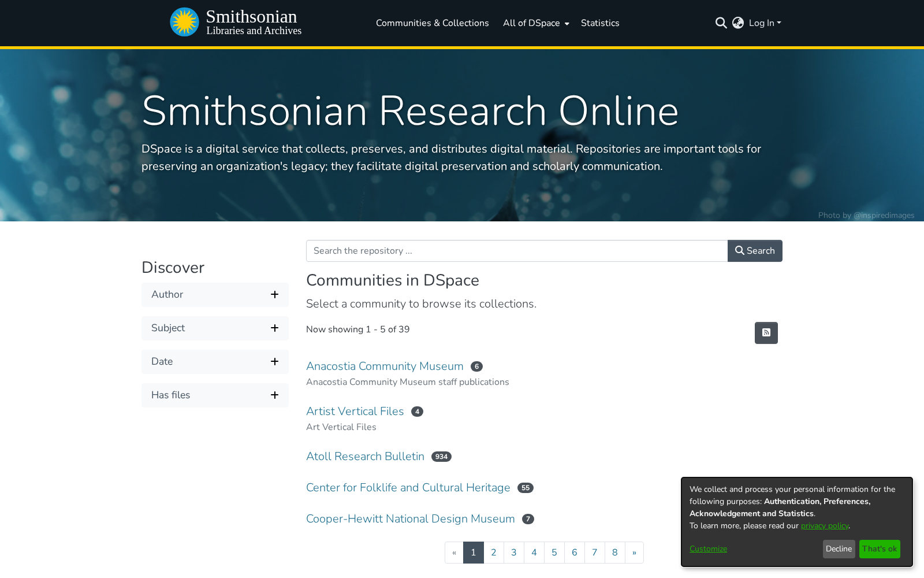Click 'Anacostia Community Museum staff publications' description
The height and width of the screenshot is (578, 924).
point(408,382)
